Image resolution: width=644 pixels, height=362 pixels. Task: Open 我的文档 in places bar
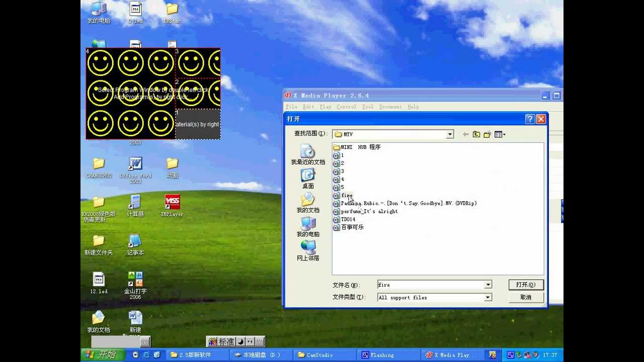[x=308, y=203]
